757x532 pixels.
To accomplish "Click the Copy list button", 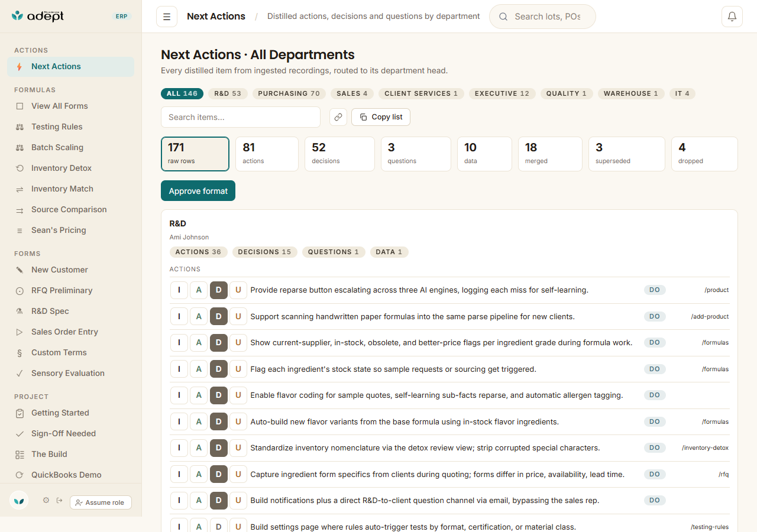I will 381,117.
